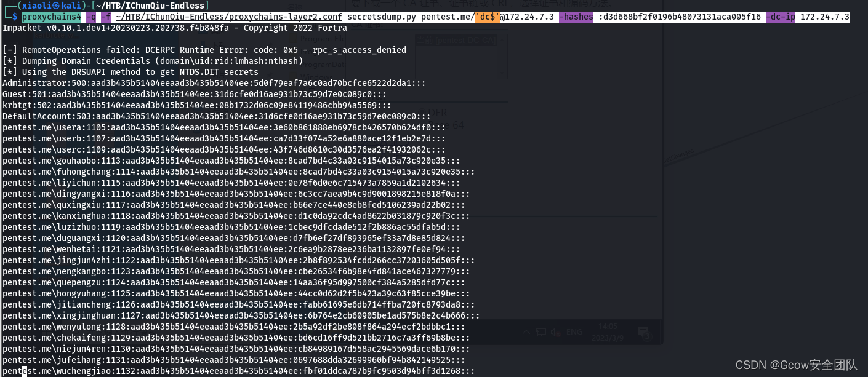Click the wenhetai:1121 hash line
The height and width of the screenshot is (377, 868).
[x=231, y=249]
